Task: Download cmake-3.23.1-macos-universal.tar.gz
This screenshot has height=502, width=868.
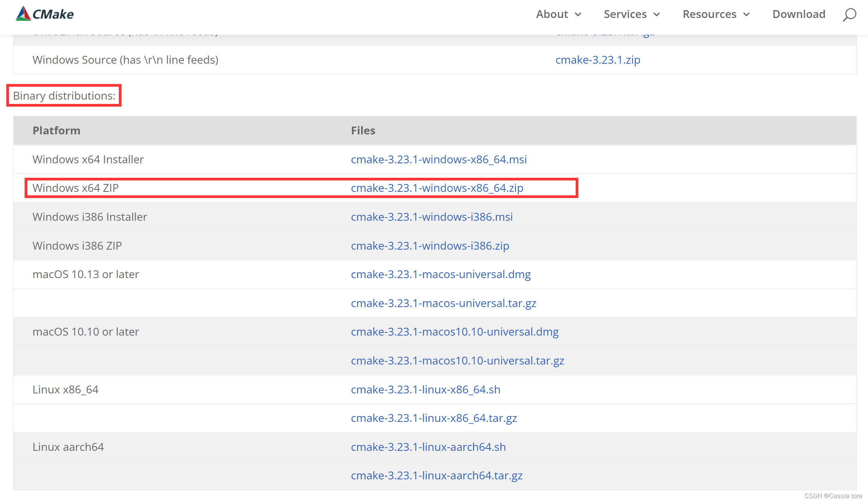Action: click(443, 303)
